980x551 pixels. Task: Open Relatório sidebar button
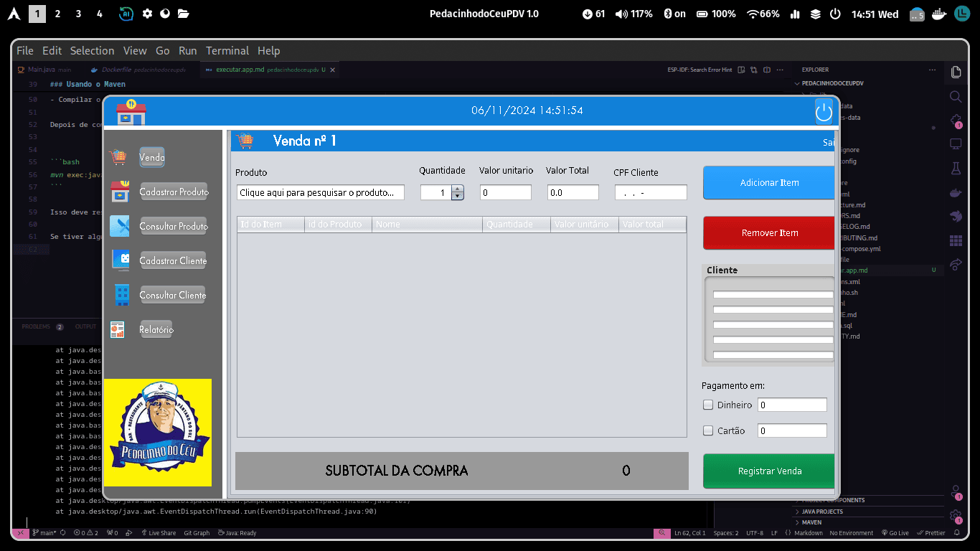[156, 329]
